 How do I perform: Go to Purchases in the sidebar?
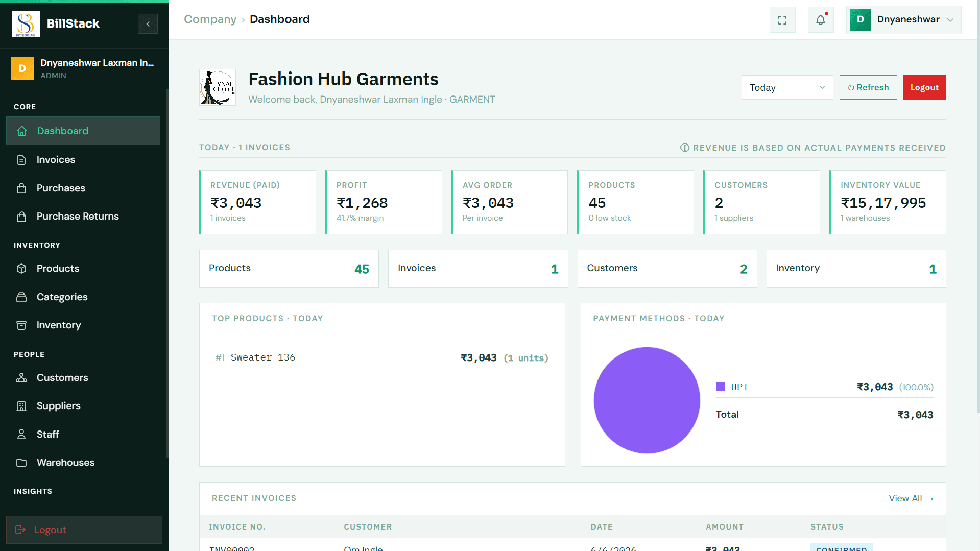pos(83,188)
